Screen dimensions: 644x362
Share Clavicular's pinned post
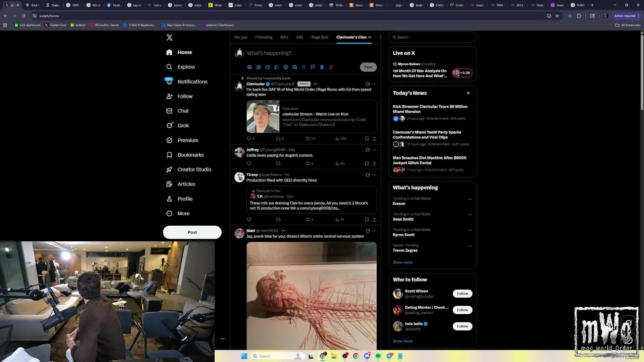pos(374,138)
